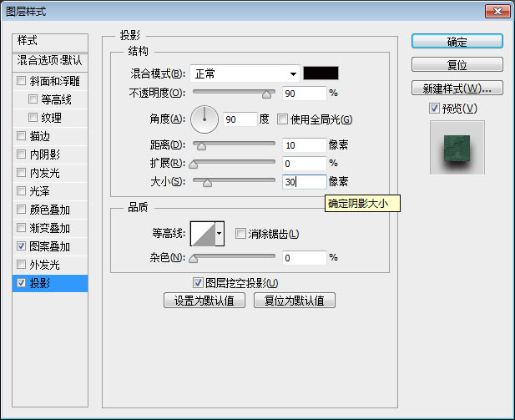Click the 确定 button

click(457, 42)
